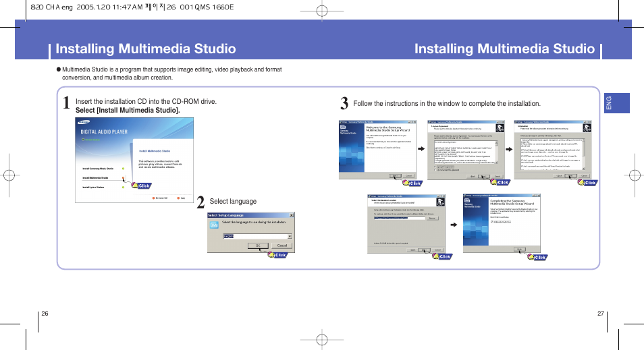
Task: Select Install Multimedia Studio in CD menu
Action: (x=95, y=177)
